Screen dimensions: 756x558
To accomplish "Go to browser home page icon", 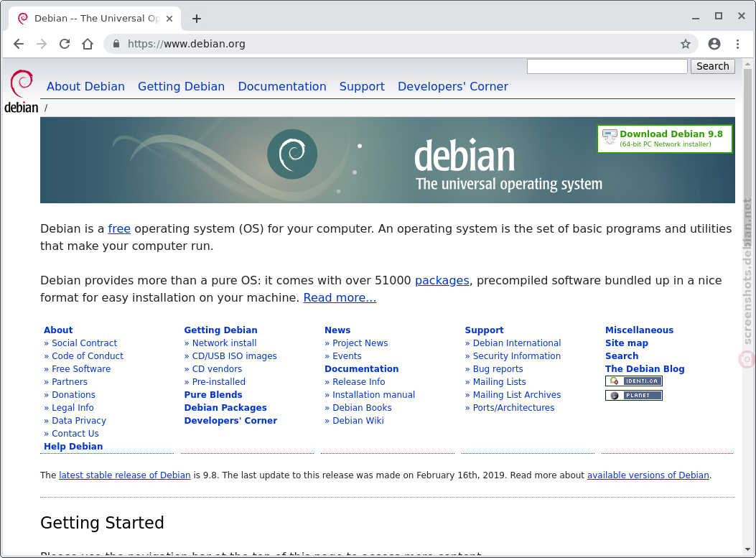I will click(88, 44).
